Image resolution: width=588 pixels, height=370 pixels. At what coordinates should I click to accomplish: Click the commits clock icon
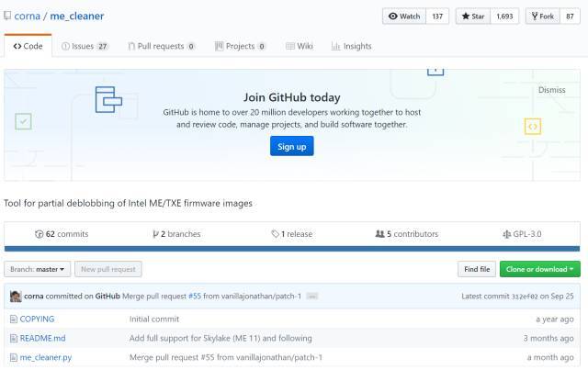click(x=39, y=234)
